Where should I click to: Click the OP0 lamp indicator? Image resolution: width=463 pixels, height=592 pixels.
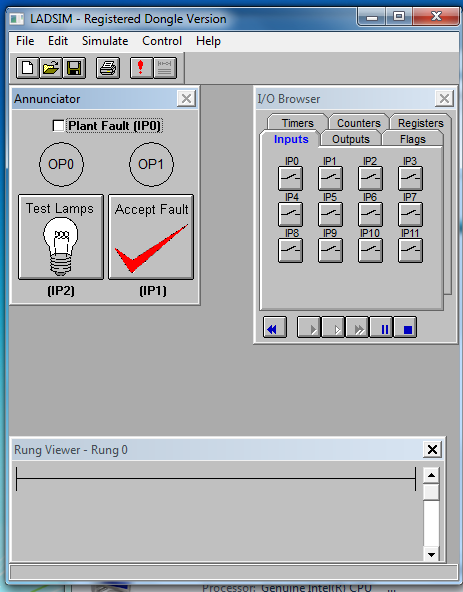pos(61,164)
